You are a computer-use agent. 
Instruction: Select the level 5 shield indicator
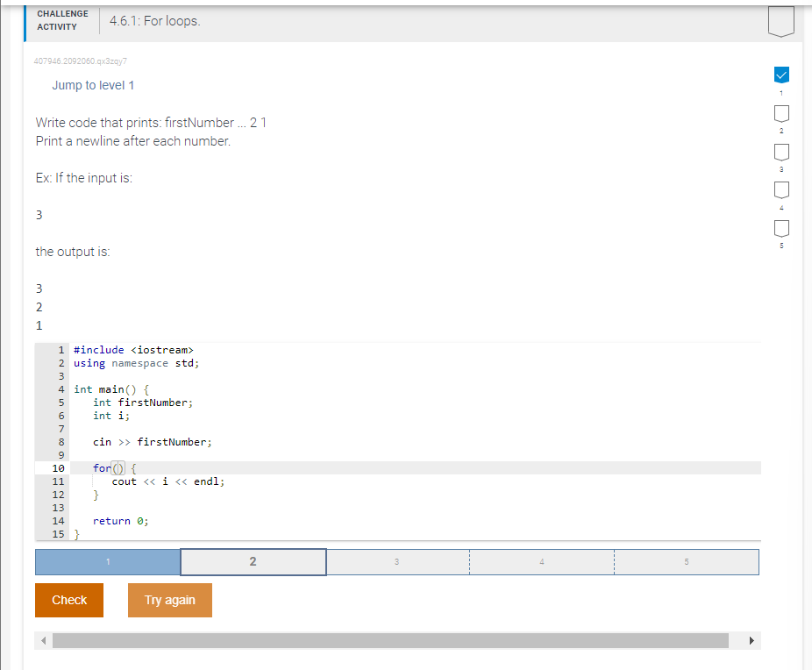780,227
